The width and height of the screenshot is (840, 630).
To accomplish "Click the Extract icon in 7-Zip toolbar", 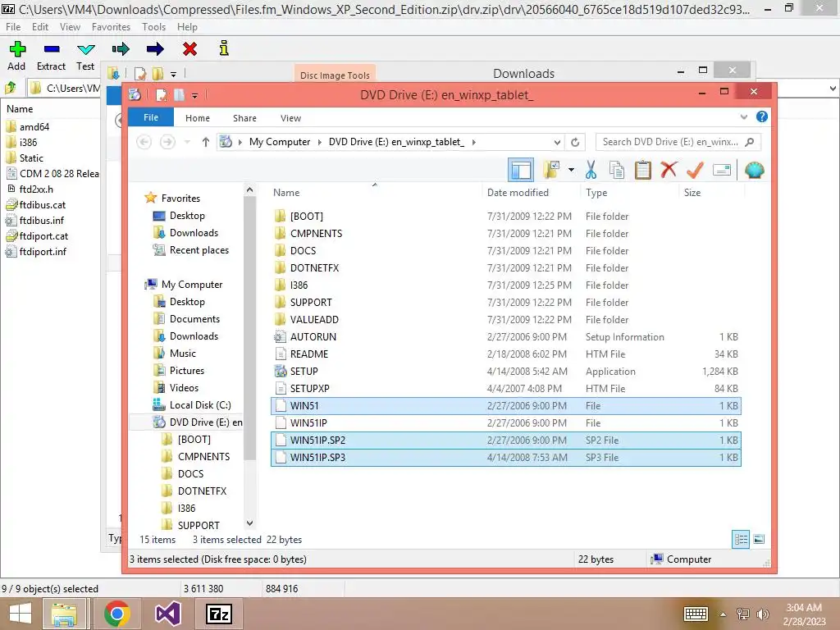I will pyautogui.click(x=52, y=49).
